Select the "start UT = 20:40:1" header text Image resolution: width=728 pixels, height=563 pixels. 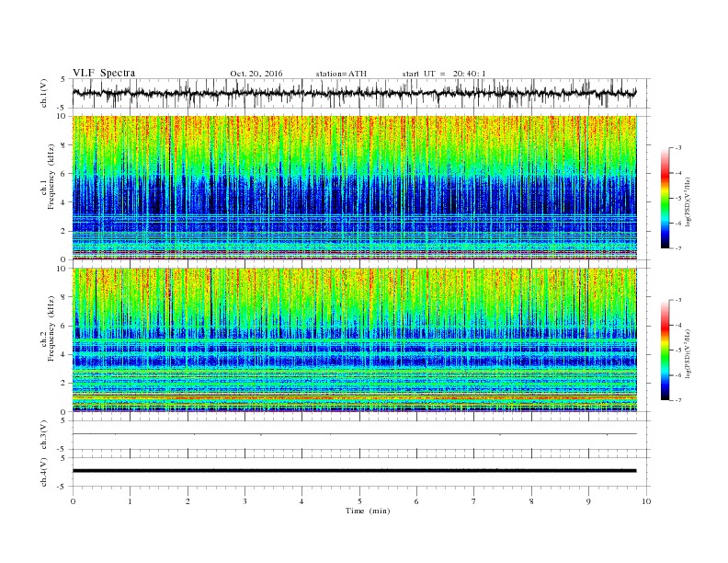point(444,74)
